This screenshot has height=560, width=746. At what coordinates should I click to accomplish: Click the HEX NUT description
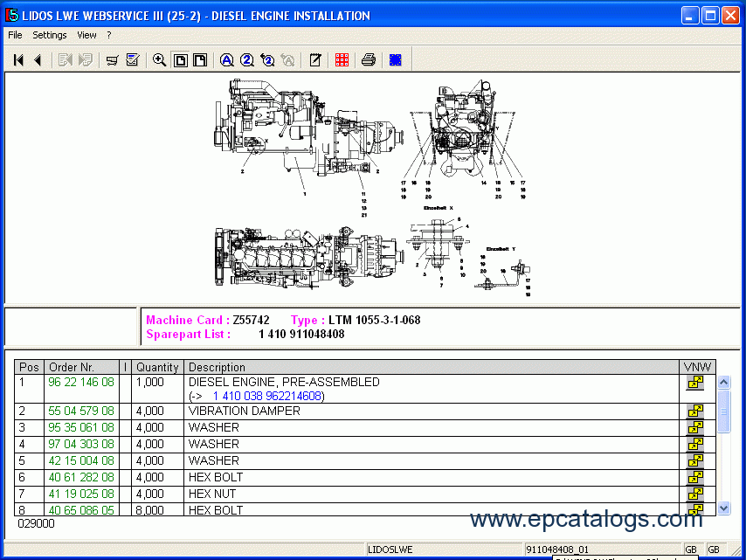(x=212, y=494)
